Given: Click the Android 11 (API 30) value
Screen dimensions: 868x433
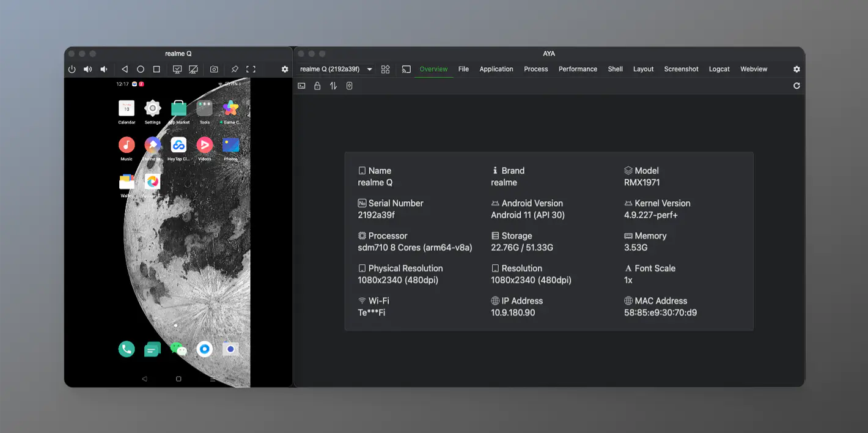Looking at the screenshot, I should [x=528, y=215].
